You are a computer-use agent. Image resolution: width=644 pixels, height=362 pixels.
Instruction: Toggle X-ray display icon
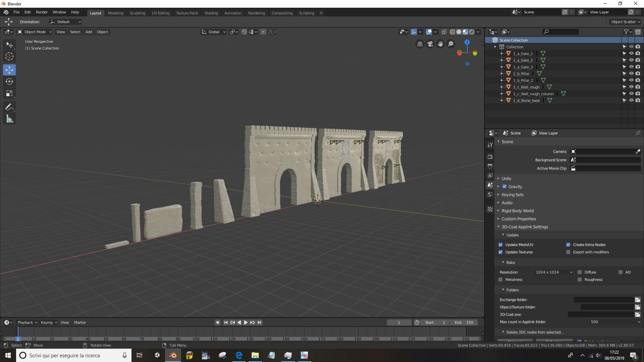point(444,32)
